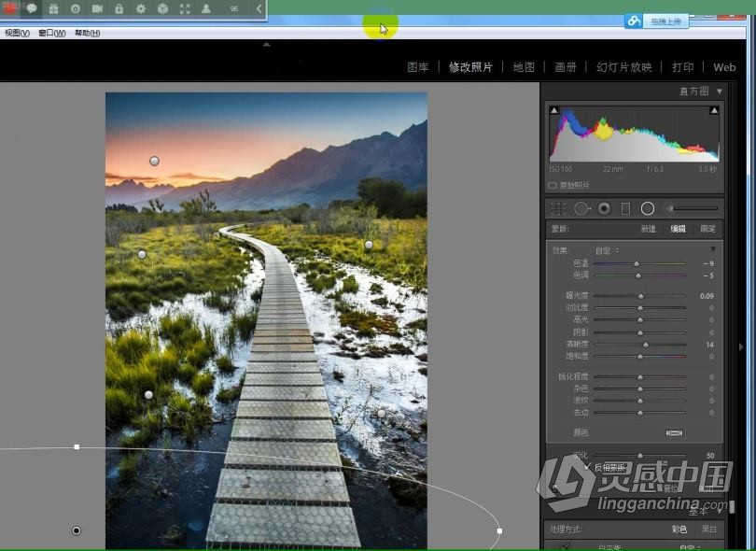Image resolution: width=756 pixels, height=551 pixels.
Task: Adjust the 高光 highlights slider handle
Action: pos(640,320)
